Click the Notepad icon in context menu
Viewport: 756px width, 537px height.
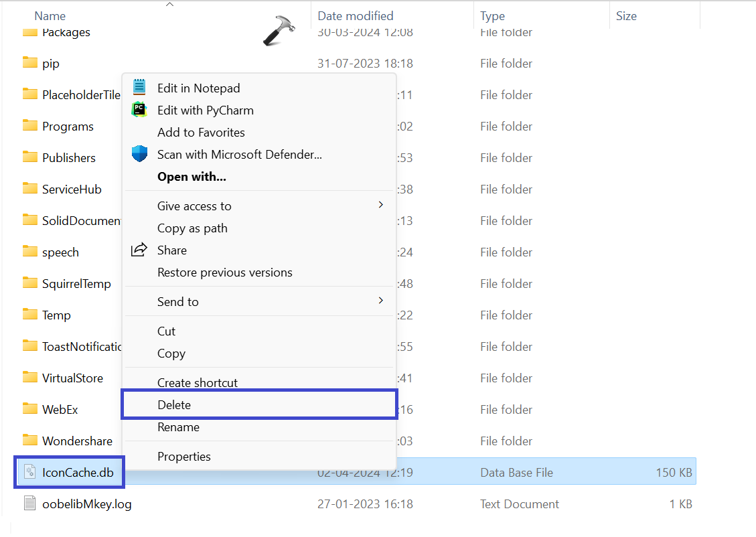(x=139, y=87)
